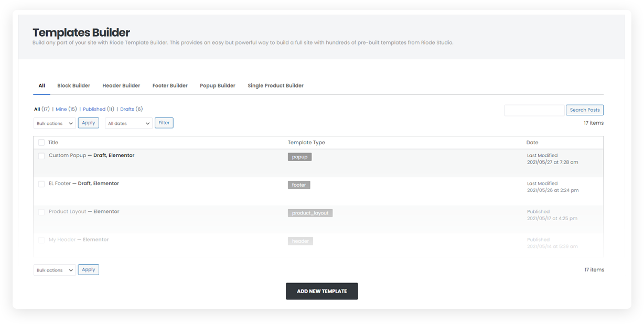Check the Product Layout row checkbox
The height and width of the screenshot is (324, 644).
(x=41, y=212)
